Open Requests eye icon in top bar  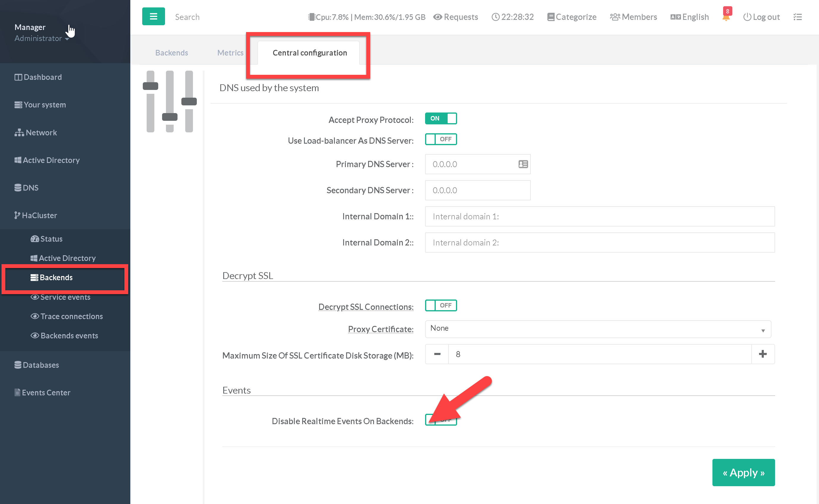pyautogui.click(x=438, y=17)
